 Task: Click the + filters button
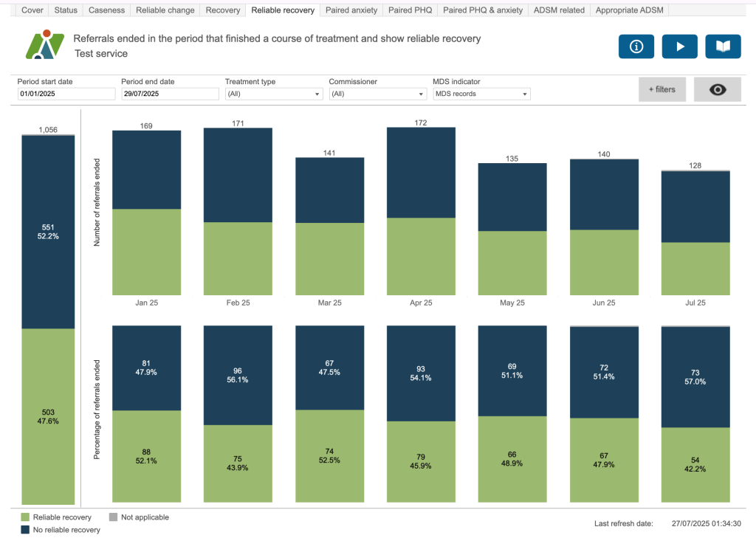coord(661,89)
